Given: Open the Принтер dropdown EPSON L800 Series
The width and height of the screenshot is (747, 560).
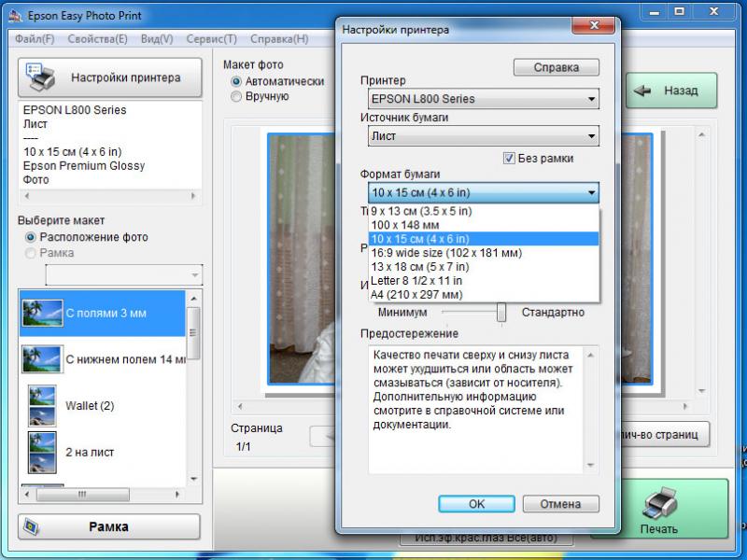Looking at the screenshot, I should tap(484, 99).
